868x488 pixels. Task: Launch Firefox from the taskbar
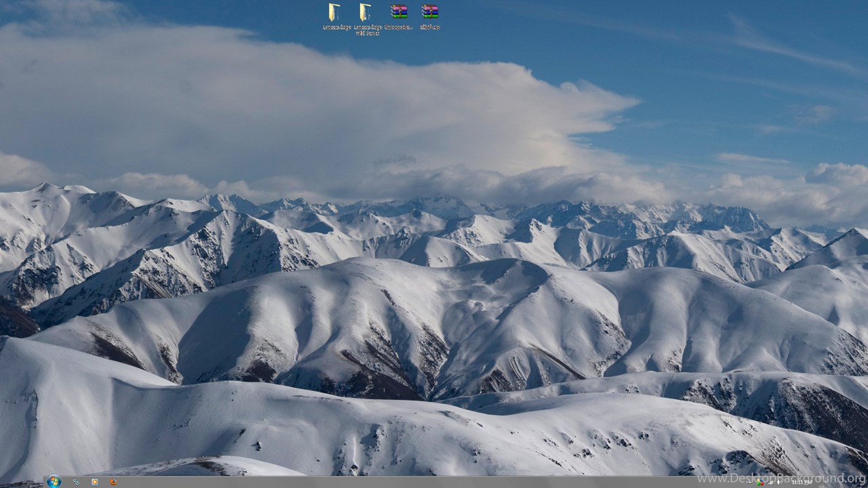[113, 482]
